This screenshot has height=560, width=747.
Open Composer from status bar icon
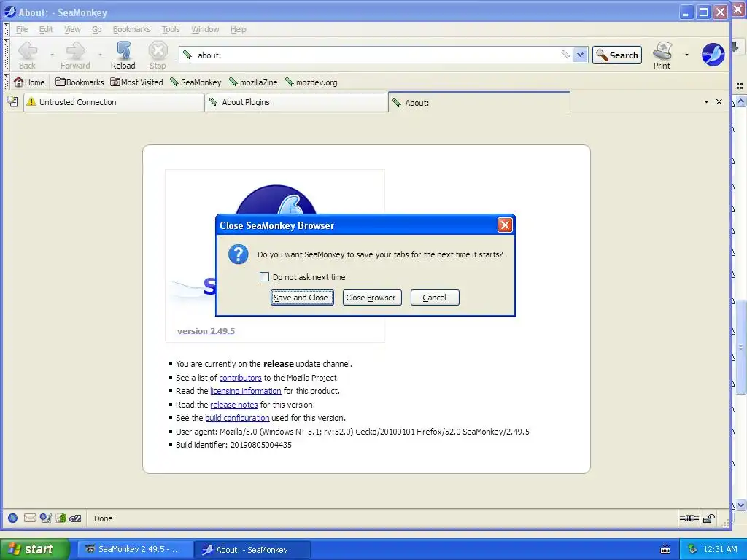pyautogui.click(x=45, y=518)
